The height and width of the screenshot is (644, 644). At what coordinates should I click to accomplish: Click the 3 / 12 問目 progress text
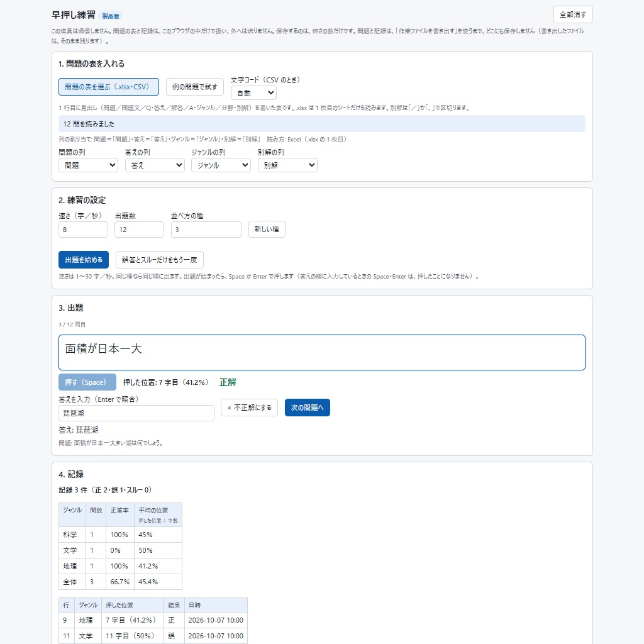(72, 325)
